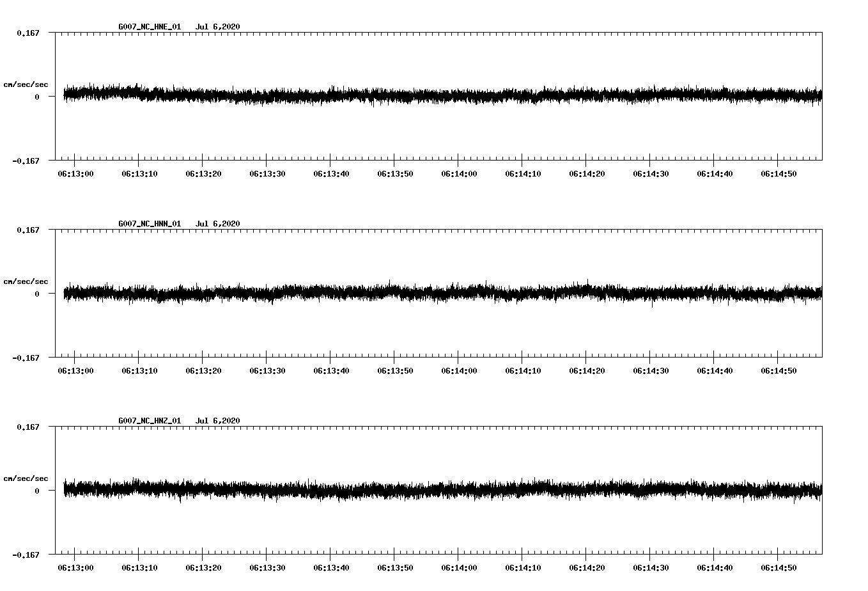Click the cm/sec/sec unit label on HNE plot
This screenshot has width=868, height=591.
(26, 85)
